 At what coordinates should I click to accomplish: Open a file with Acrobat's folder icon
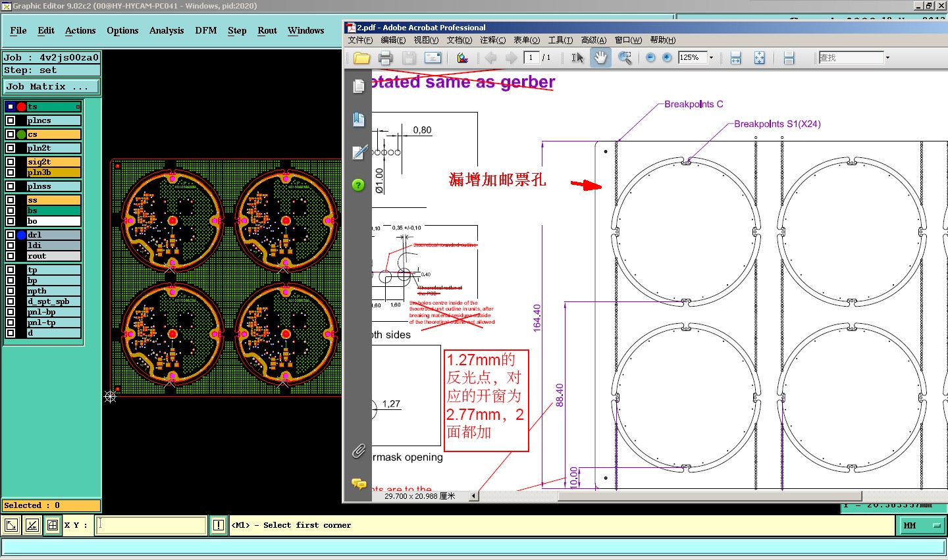(361, 58)
